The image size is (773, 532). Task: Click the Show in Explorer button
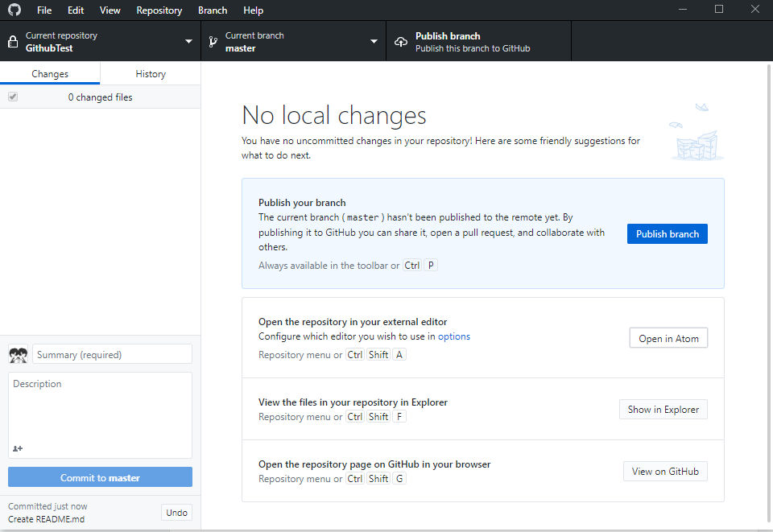click(x=663, y=410)
